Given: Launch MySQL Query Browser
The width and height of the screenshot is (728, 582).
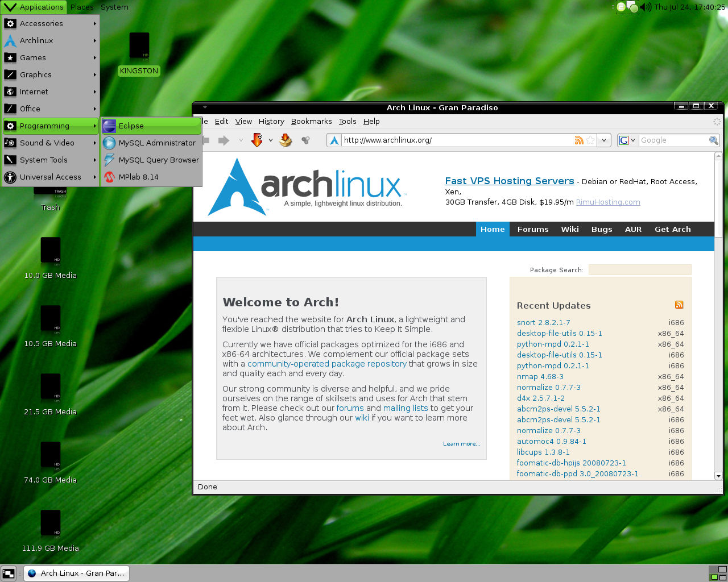Looking at the screenshot, I should (x=151, y=160).
